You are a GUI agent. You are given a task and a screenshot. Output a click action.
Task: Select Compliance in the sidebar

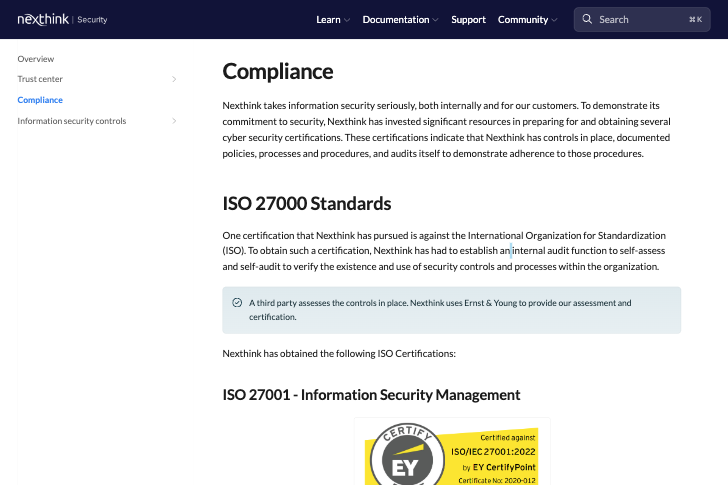click(x=40, y=100)
